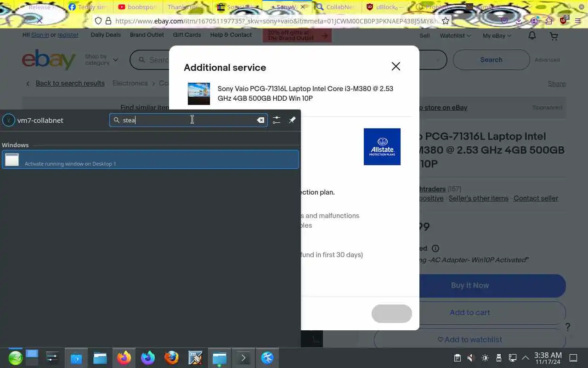Open the Discover software store taskbar icon
The width and height of the screenshot is (588, 368).
76,357
